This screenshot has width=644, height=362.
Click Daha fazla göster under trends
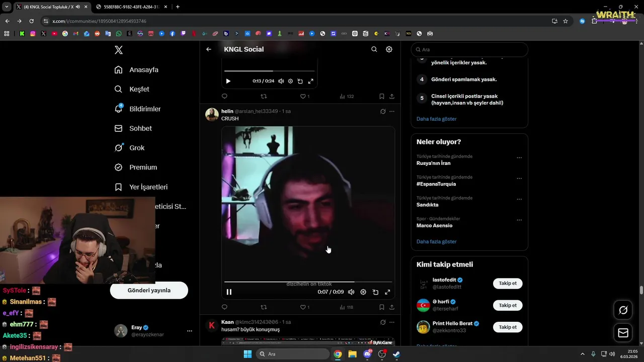(436, 241)
